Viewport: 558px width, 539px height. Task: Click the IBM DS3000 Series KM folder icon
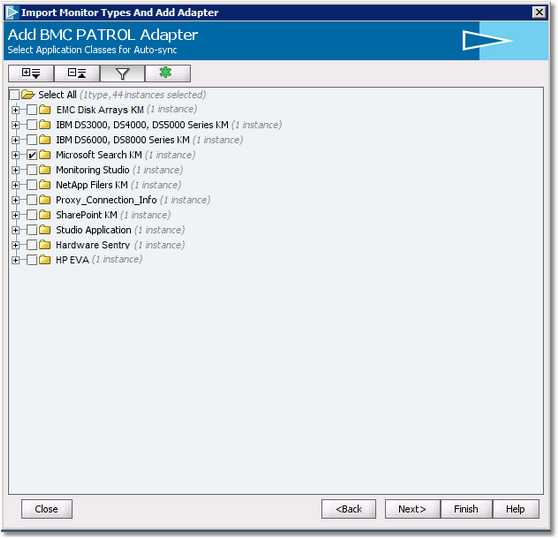[45, 125]
